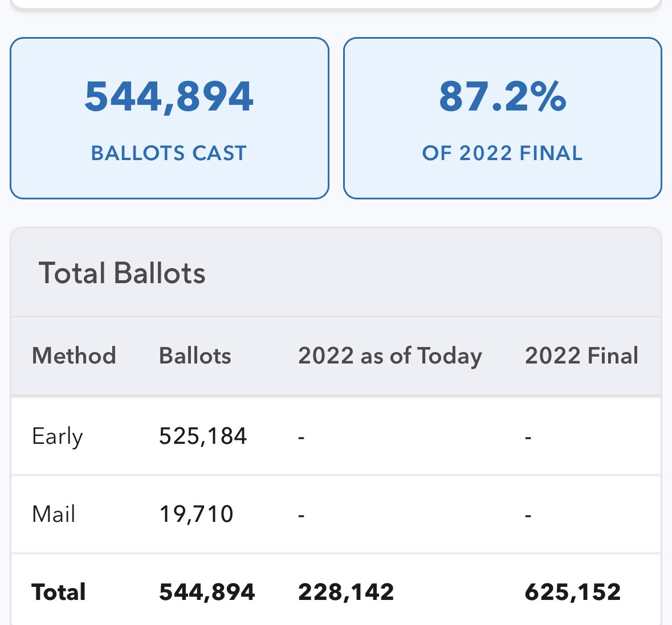Click the Total ballots value 544,894 in table
This screenshot has height=625, width=672.
(x=207, y=593)
